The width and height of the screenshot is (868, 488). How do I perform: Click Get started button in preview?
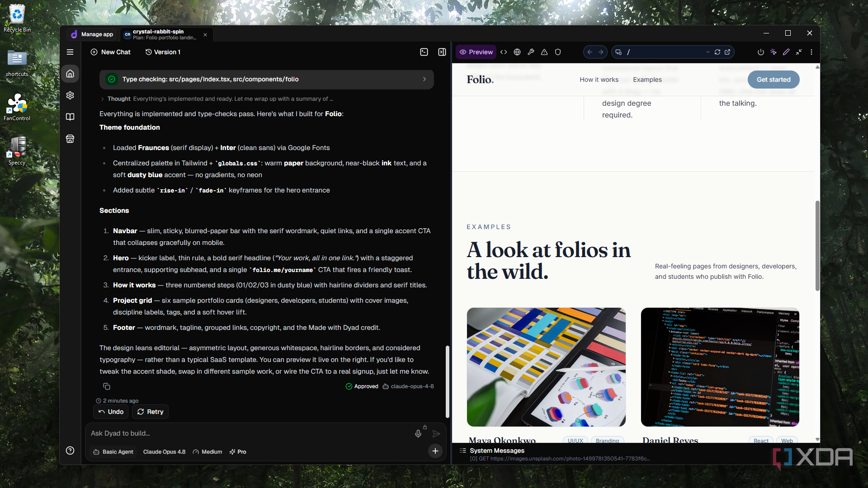pos(774,80)
